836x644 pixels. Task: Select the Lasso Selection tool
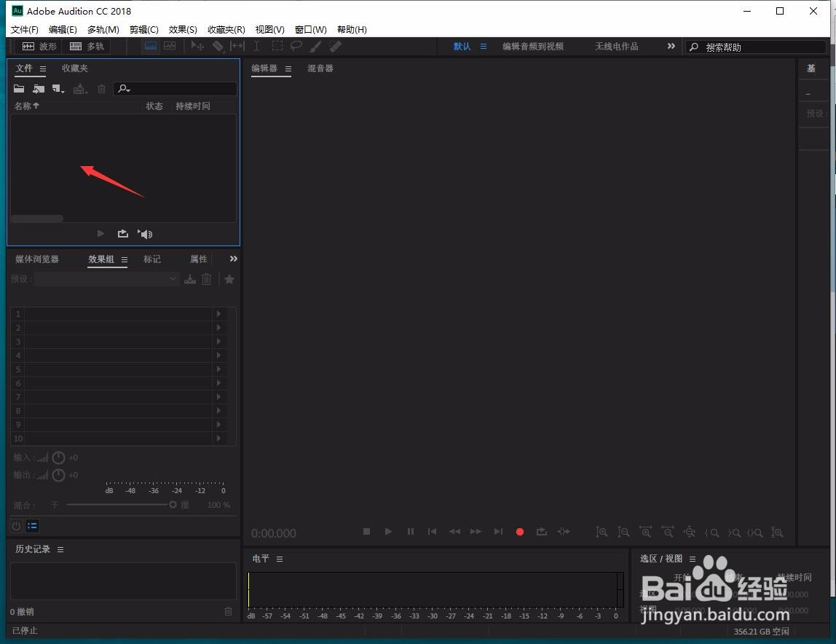(296, 47)
